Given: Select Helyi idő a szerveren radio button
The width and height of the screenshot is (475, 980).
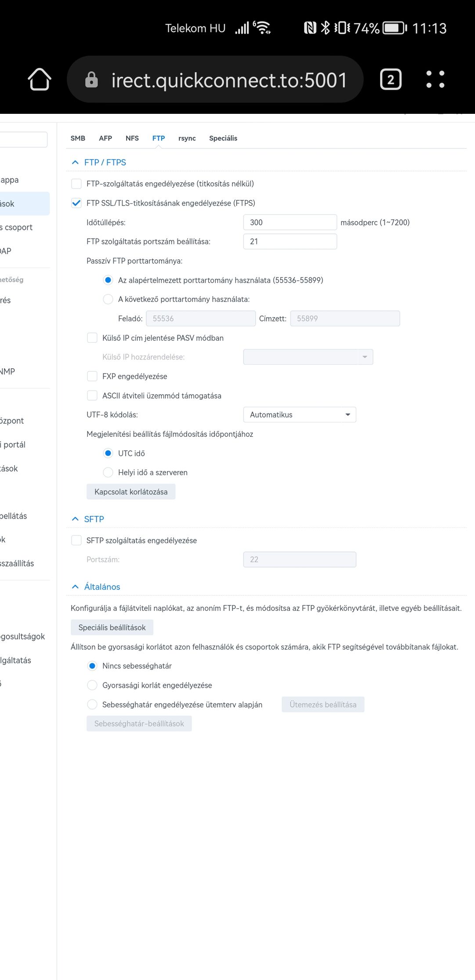Looking at the screenshot, I should click(108, 472).
